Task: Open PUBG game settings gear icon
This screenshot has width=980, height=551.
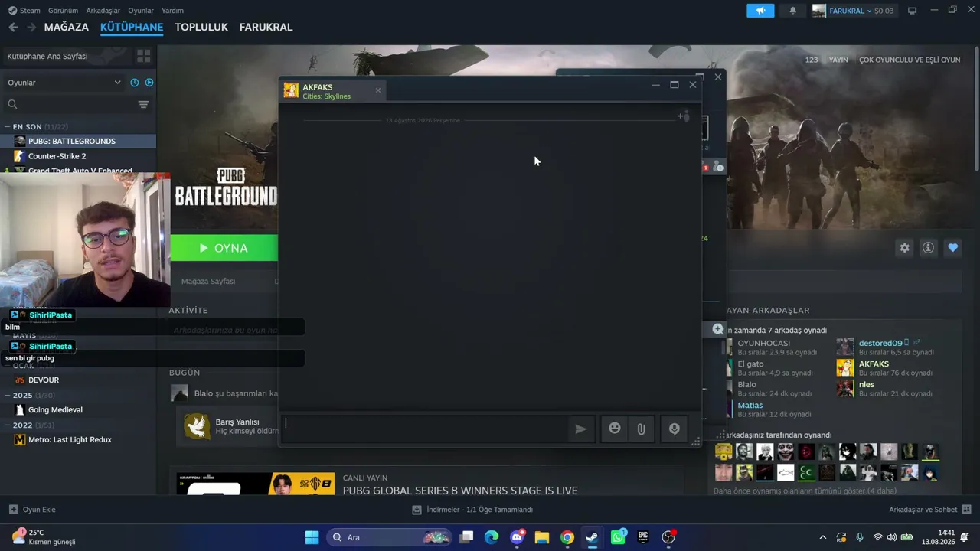Action: click(x=905, y=248)
